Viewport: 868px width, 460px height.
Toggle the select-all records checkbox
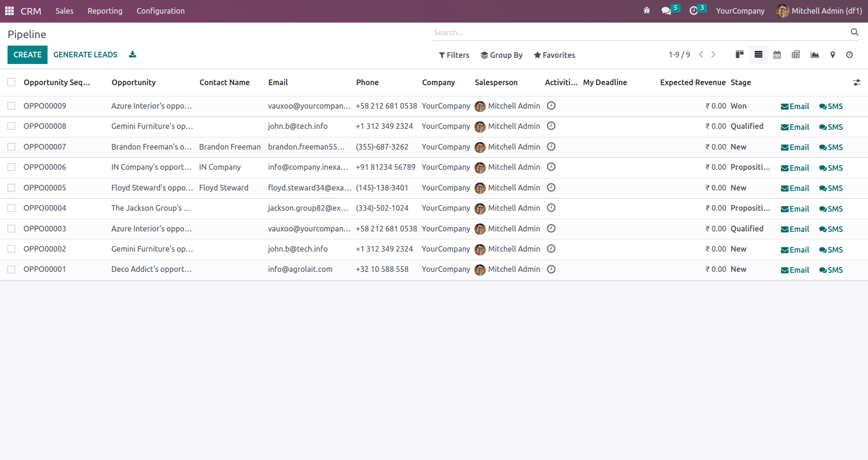(x=11, y=82)
